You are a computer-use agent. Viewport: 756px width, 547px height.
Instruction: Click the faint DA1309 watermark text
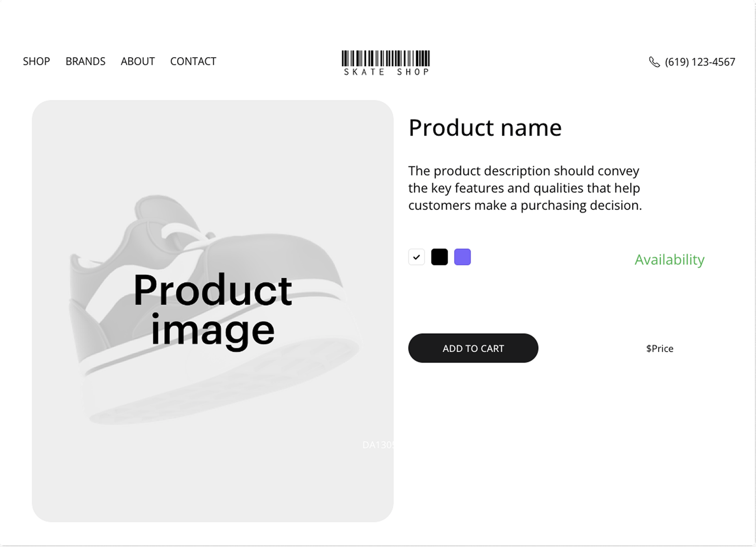[x=378, y=445]
